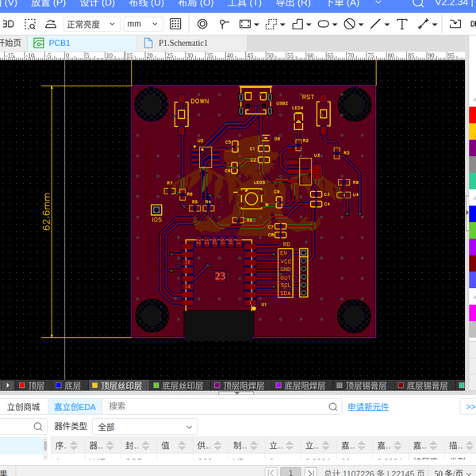Image resolution: width=476 pixels, height=476 pixels.
Task: Select the via placement tool
Action: pos(202,24)
